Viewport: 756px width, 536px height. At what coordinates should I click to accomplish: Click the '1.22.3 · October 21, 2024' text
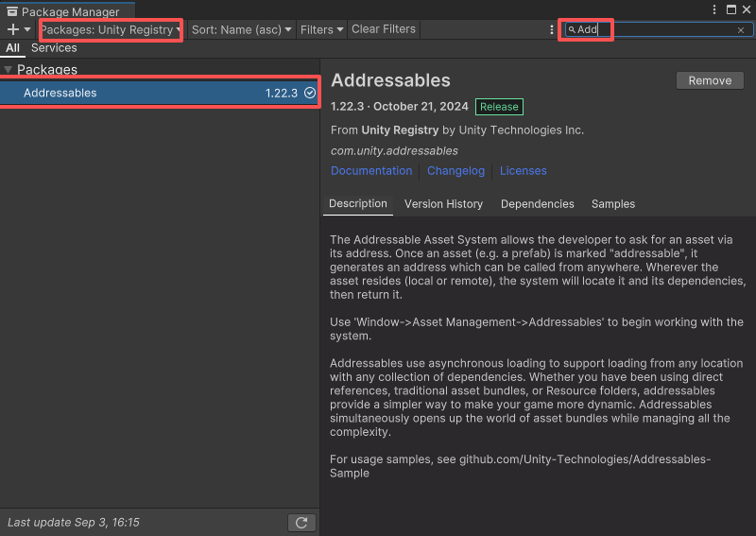coord(399,107)
